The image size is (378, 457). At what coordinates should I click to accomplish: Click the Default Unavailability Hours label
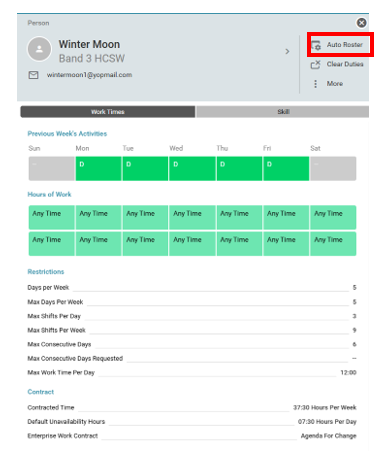click(66, 422)
